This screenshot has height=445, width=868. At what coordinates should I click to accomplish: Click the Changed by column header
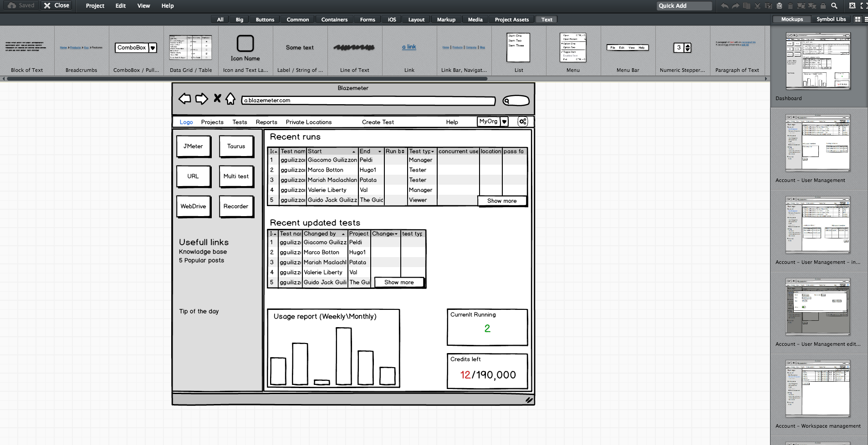[325, 233]
